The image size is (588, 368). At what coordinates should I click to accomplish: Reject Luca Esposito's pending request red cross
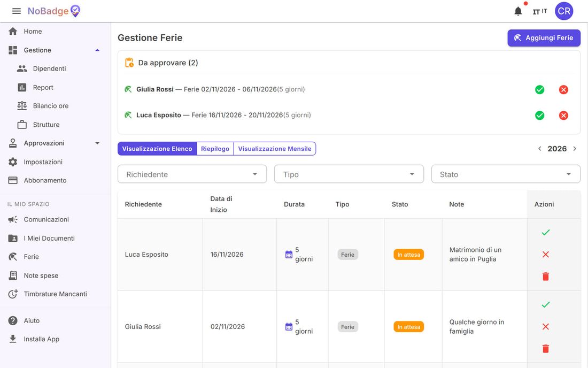point(563,116)
